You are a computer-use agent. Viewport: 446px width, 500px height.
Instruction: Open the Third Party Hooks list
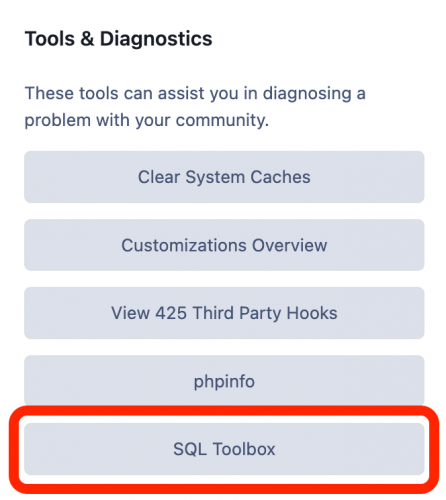pos(224,313)
